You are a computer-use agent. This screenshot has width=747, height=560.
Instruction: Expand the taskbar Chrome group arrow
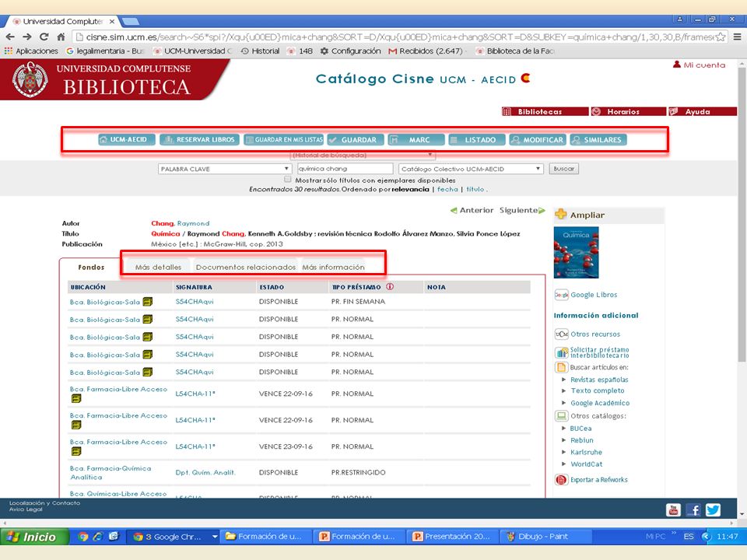pos(215,537)
